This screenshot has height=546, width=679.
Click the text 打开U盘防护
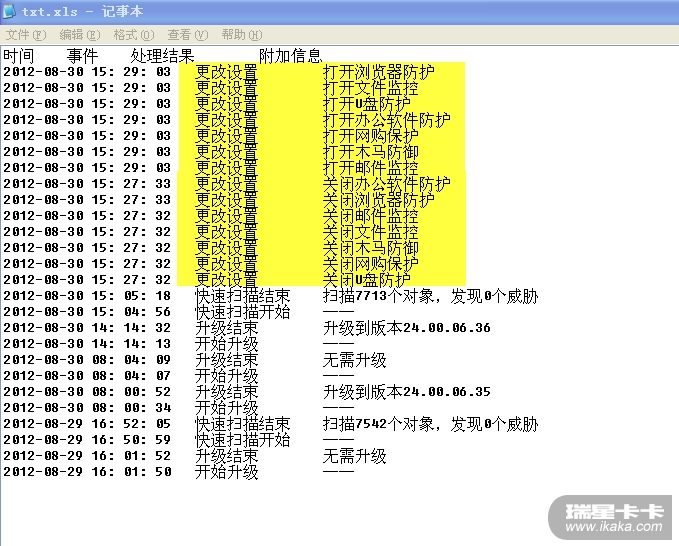(367, 104)
